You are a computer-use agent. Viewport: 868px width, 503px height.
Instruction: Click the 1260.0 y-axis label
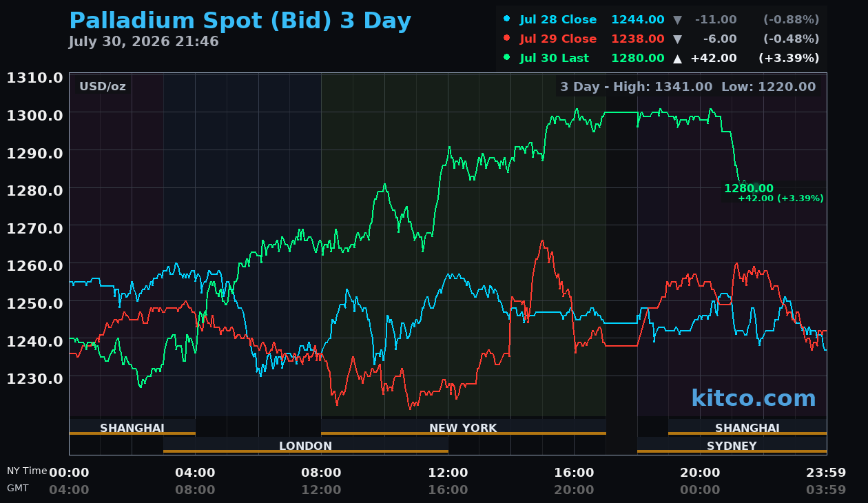(x=35, y=265)
